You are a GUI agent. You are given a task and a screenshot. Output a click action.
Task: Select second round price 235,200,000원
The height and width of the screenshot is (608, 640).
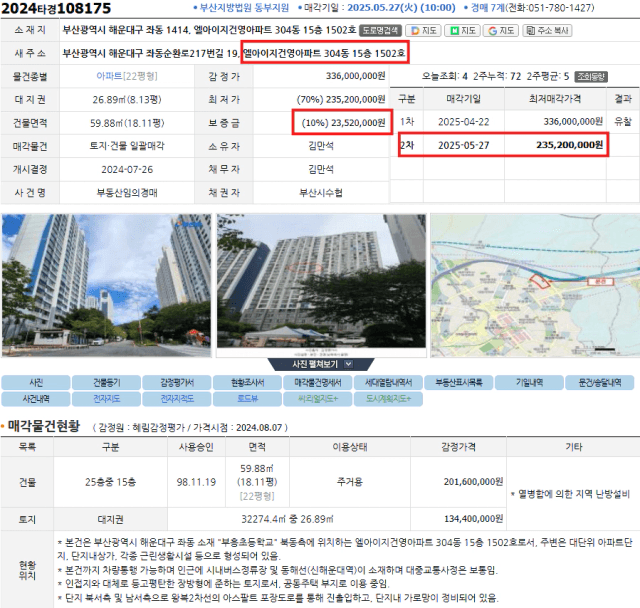(x=569, y=144)
